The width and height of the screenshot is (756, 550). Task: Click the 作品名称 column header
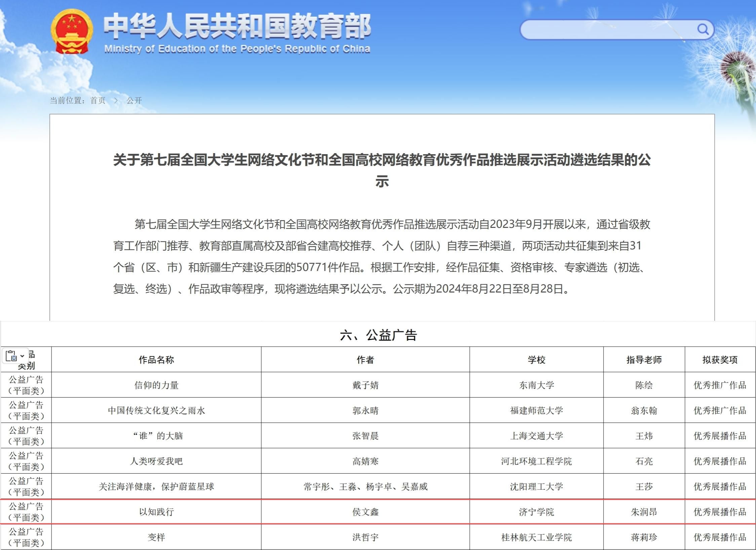(156, 360)
